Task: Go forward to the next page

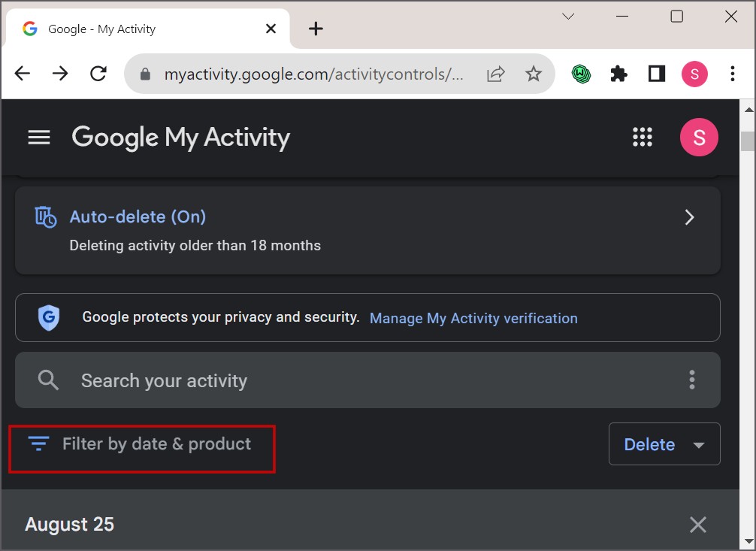Action: [x=60, y=74]
